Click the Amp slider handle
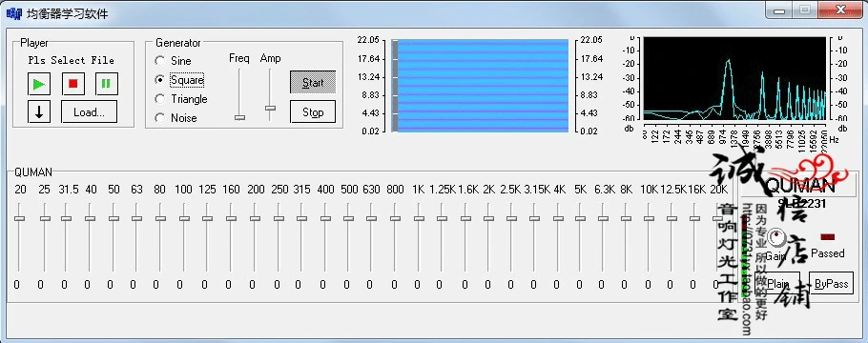This screenshot has height=343, width=868. point(270,109)
